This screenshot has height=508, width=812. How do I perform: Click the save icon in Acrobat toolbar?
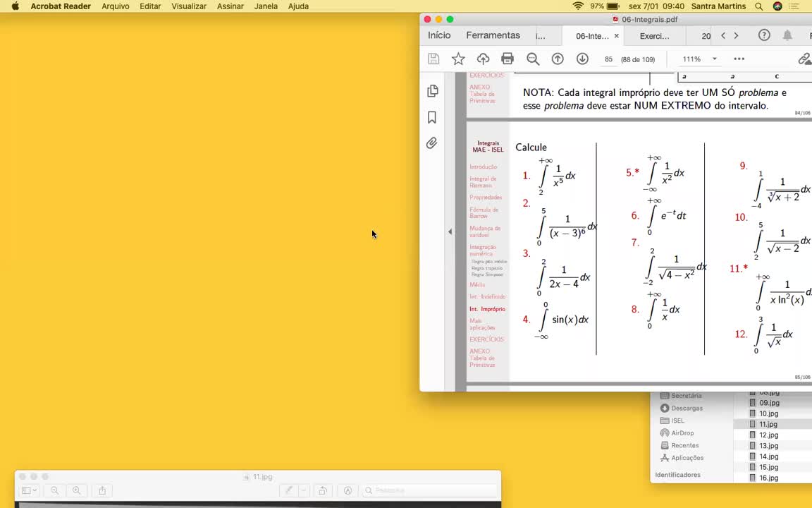(433, 59)
